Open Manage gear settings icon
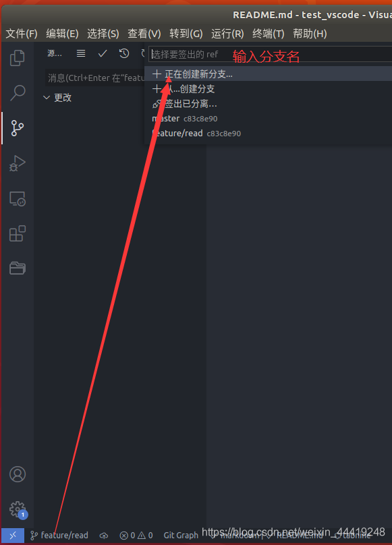Image resolution: width=392 pixels, height=545 pixels. (18, 510)
